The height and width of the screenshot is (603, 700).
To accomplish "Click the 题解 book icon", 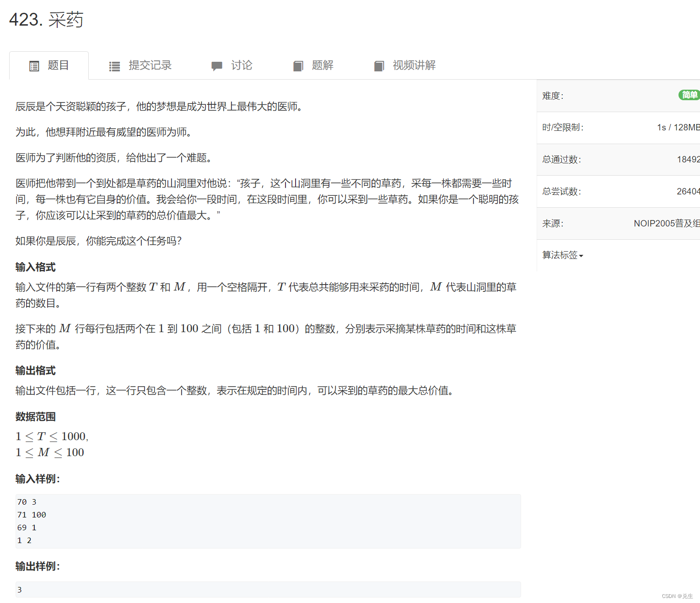I will tap(298, 66).
